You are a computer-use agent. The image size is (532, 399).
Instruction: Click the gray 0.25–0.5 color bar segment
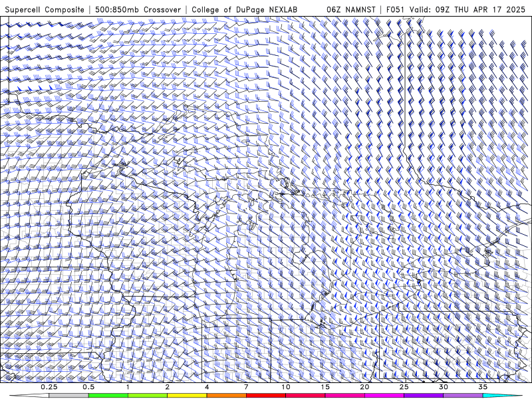click(68, 396)
